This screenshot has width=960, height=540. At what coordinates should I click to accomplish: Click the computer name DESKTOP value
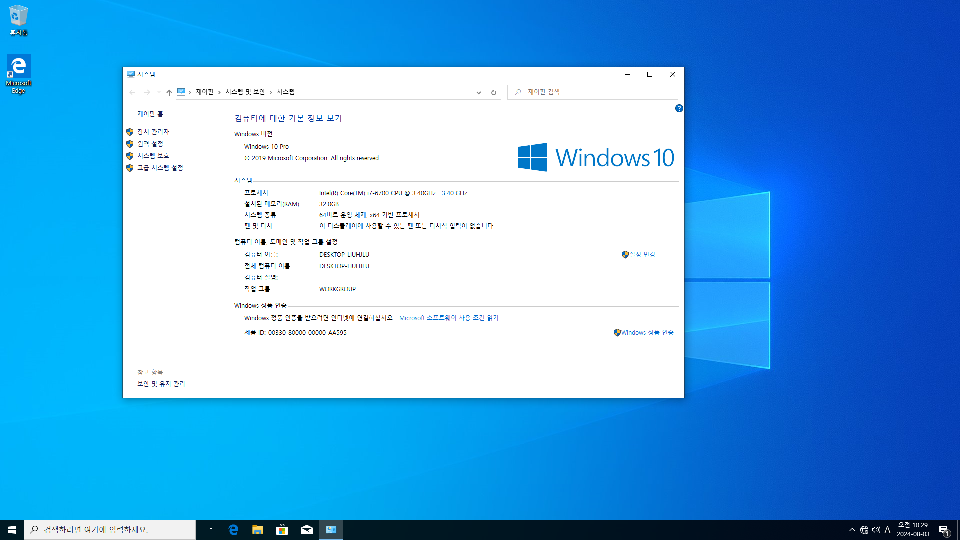coord(344,254)
